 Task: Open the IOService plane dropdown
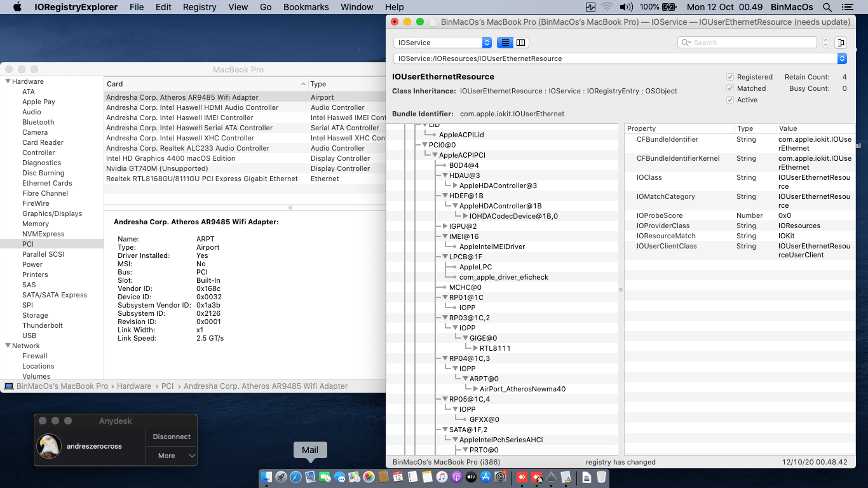(x=442, y=43)
